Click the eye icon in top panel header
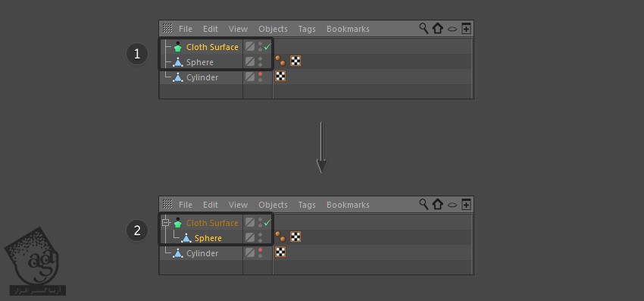The width and height of the screenshot is (644, 301). pyautogui.click(x=452, y=30)
